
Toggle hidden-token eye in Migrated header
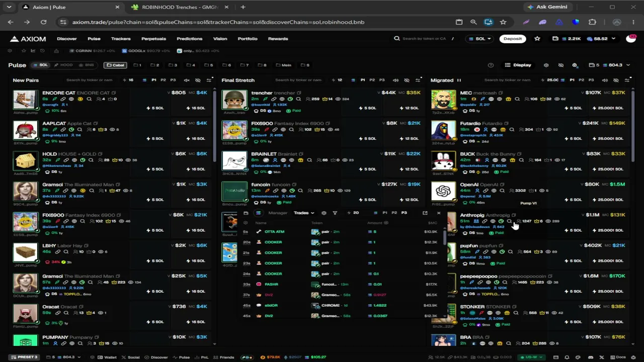pyautogui.click(x=615, y=80)
